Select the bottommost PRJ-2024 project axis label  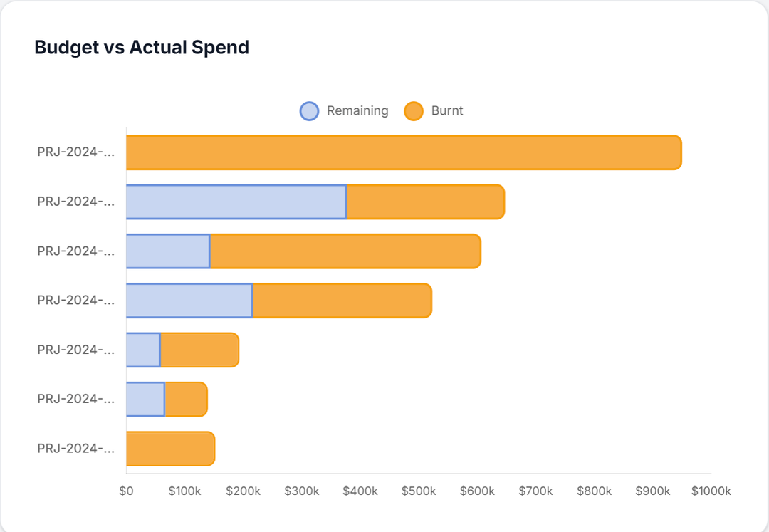(75, 448)
